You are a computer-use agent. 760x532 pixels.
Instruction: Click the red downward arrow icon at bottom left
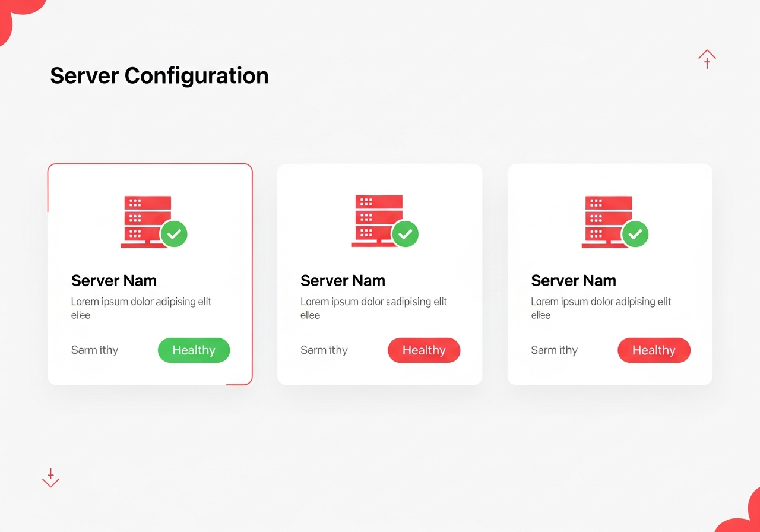point(50,478)
